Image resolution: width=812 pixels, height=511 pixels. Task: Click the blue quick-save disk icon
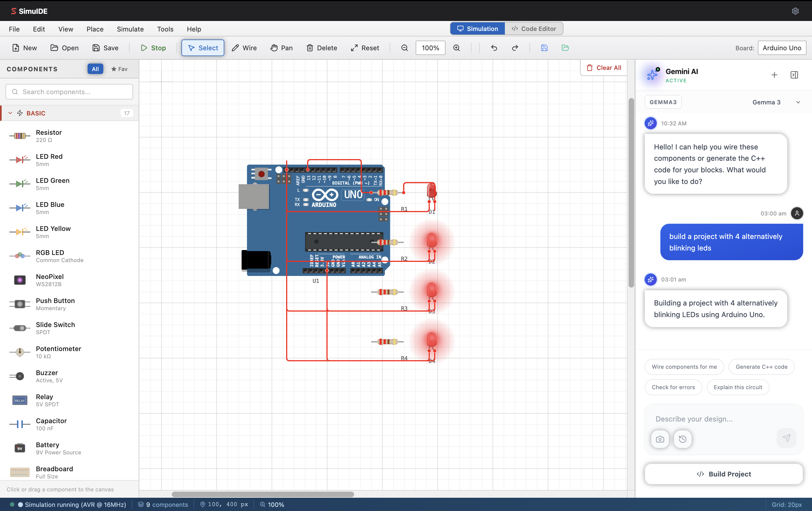544,48
